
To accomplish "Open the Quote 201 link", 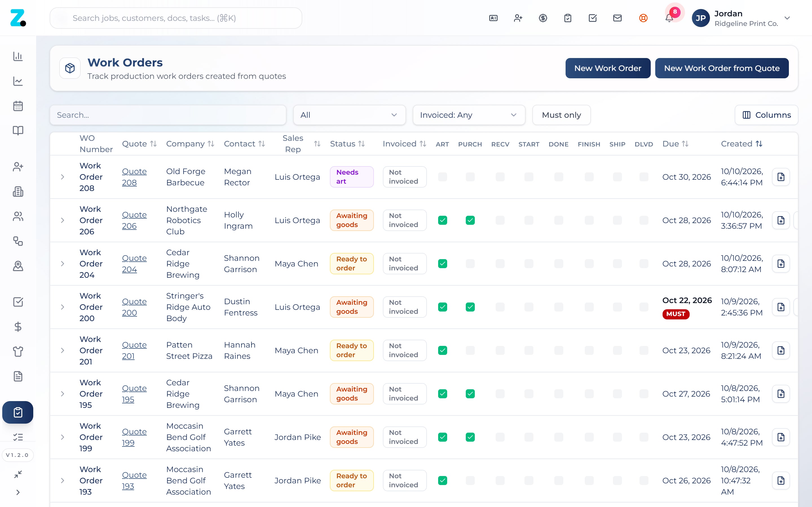I will pos(134,350).
